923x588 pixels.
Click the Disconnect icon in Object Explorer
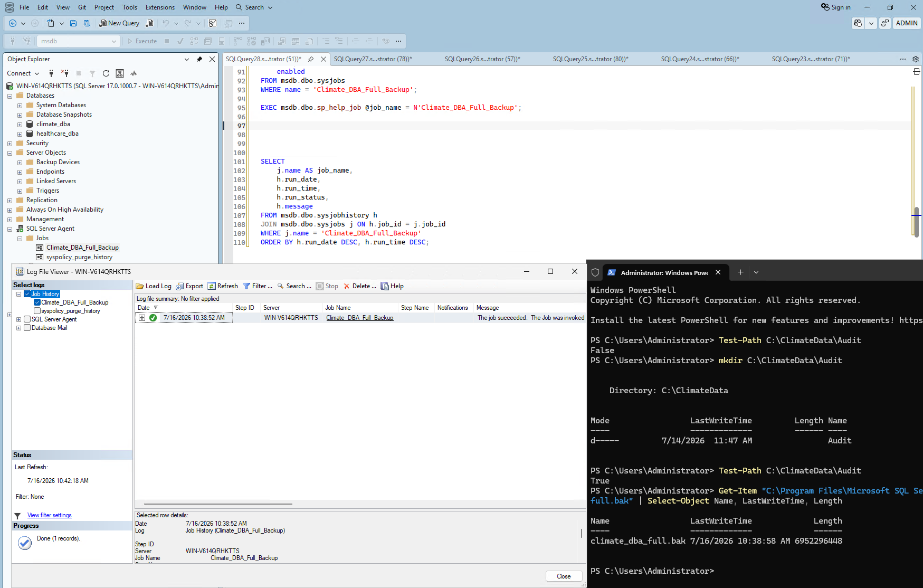point(65,73)
